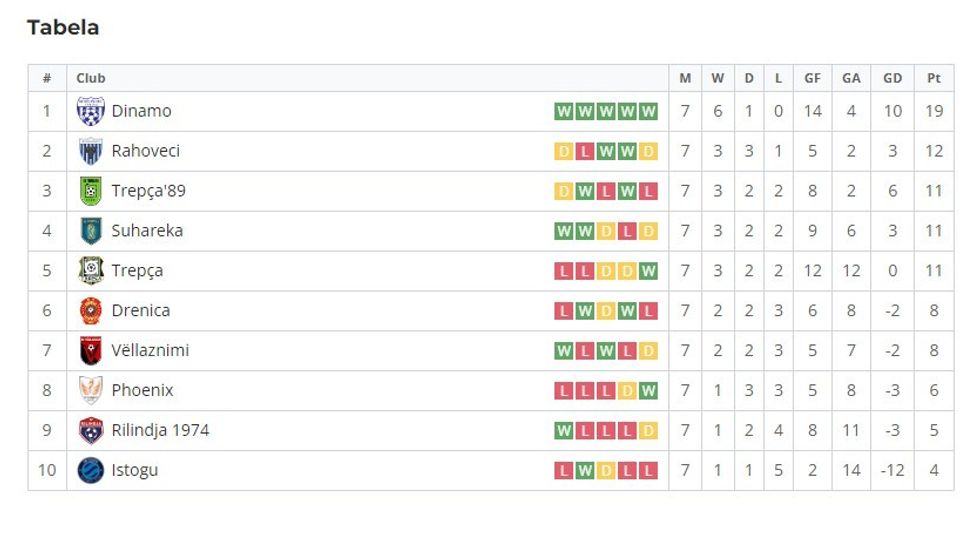The width and height of the screenshot is (980, 533).
Task: Click the Phoenix club crest icon
Action: pos(91,391)
